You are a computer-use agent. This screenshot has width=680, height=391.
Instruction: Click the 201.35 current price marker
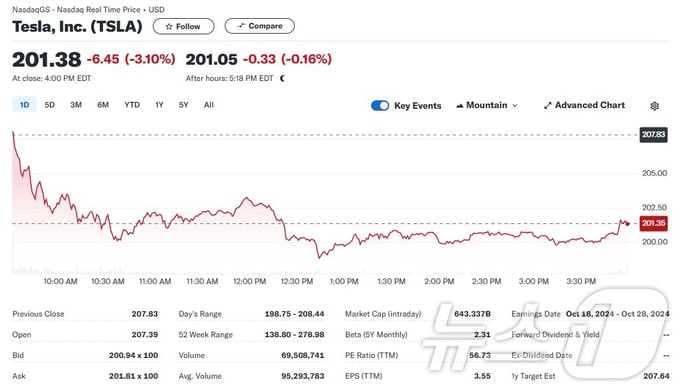click(654, 223)
